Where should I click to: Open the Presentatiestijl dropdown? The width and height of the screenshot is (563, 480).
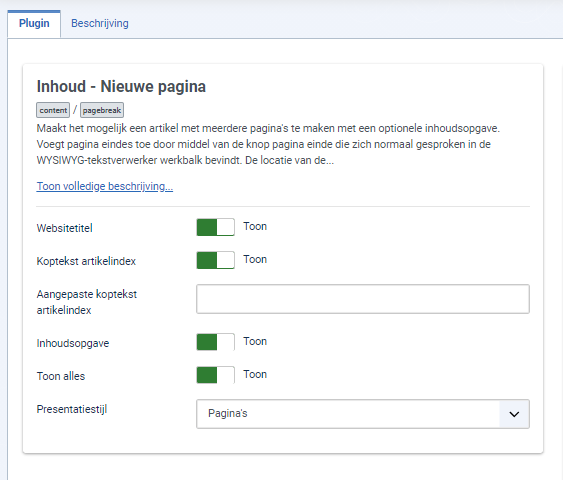point(363,414)
